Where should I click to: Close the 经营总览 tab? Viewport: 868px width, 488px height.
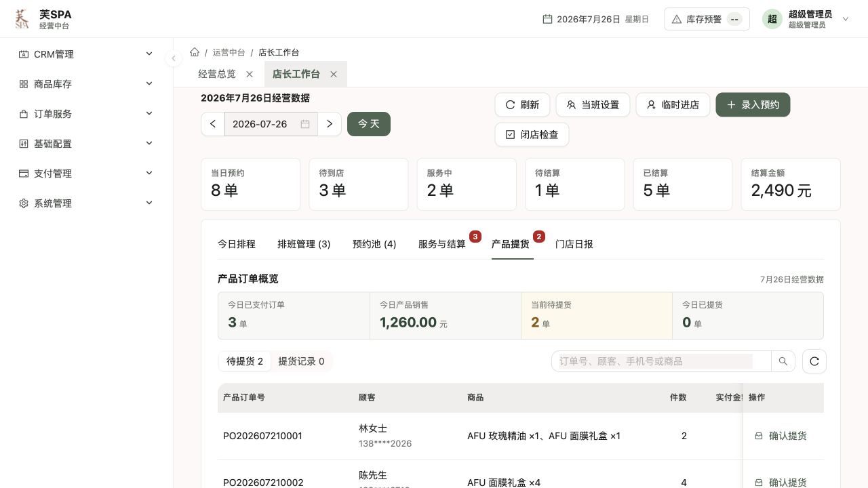coord(250,74)
